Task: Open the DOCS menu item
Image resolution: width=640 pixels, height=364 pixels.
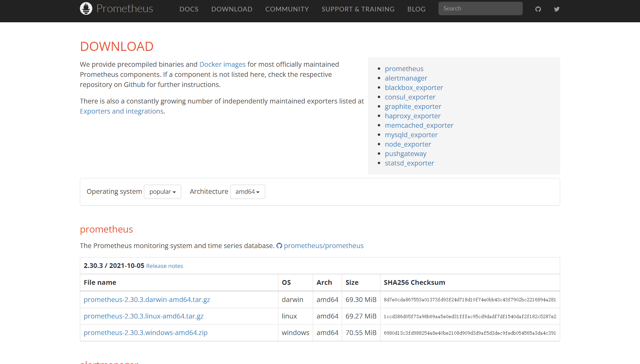Action: (x=189, y=9)
